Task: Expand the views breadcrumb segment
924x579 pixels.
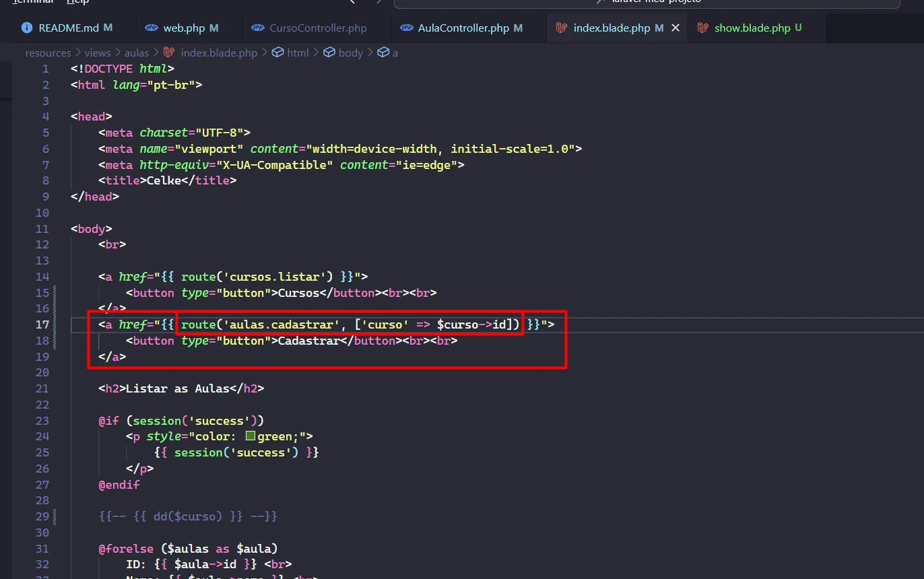Action: tap(97, 53)
